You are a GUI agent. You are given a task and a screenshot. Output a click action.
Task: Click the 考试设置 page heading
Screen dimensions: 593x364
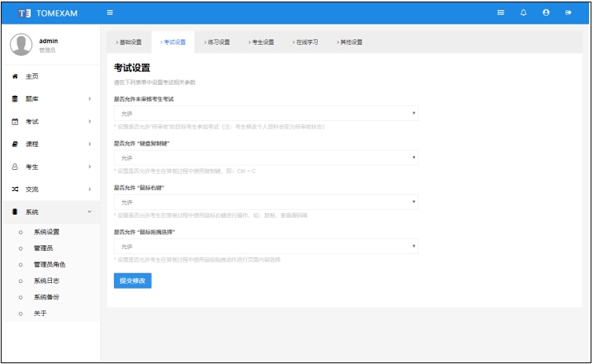pos(132,68)
